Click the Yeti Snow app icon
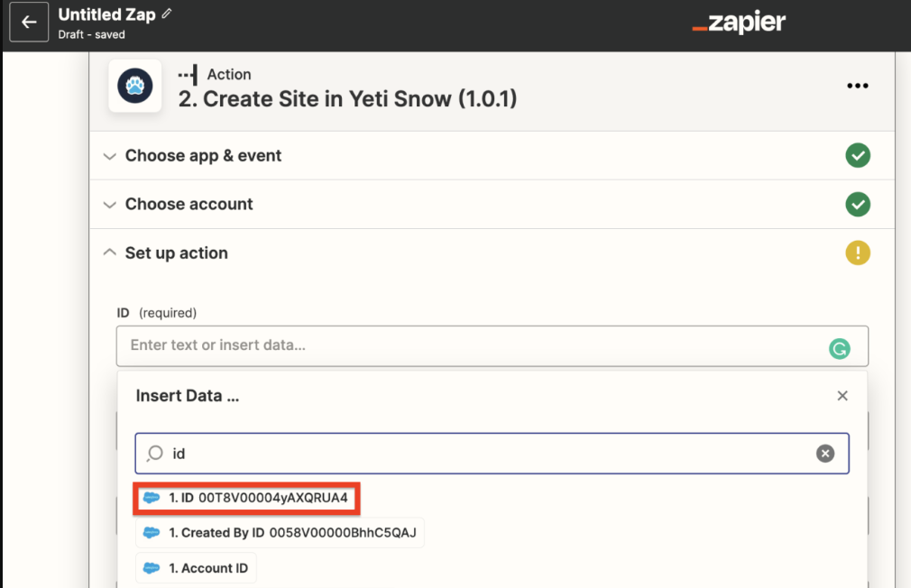The image size is (911, 588). coord(134,86)
